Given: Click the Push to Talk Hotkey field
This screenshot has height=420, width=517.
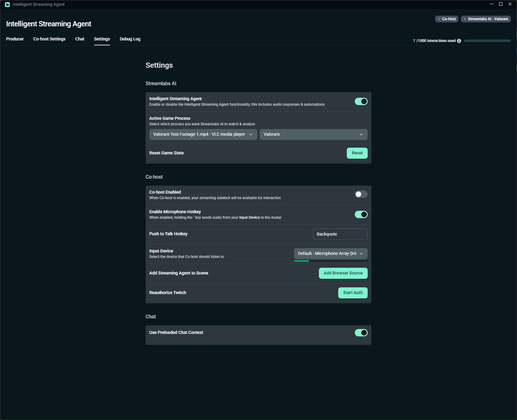Looking at the screenshot, I should [340, 234].
